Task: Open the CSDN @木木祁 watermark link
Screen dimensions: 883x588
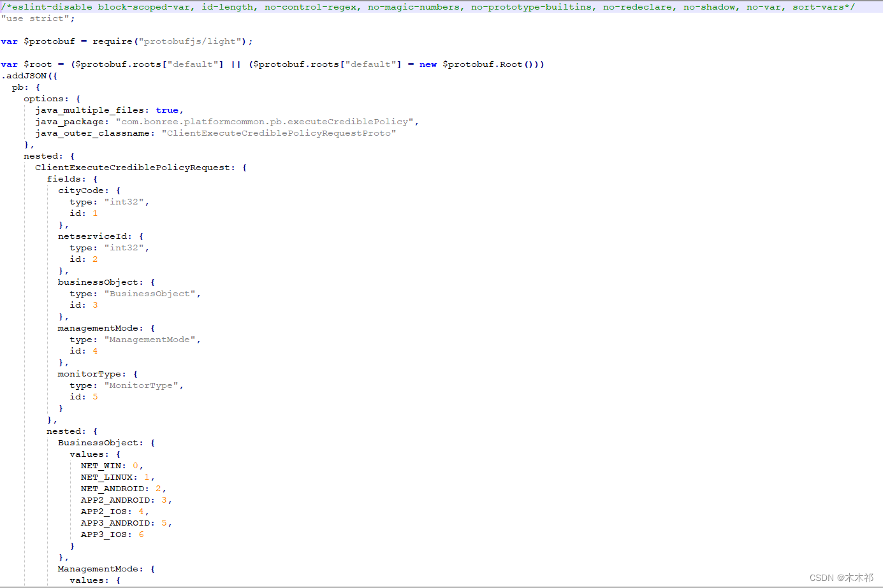Action: tap(841, 578)
